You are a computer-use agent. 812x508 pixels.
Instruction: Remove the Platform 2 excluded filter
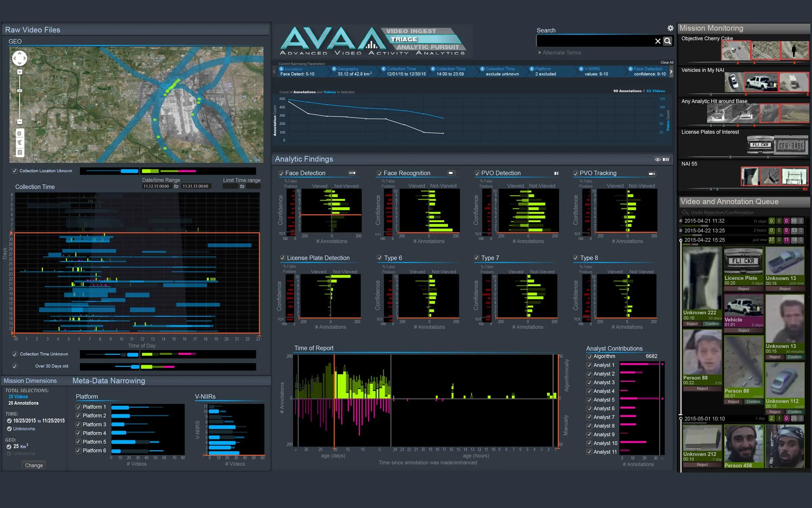coord(532,69)
